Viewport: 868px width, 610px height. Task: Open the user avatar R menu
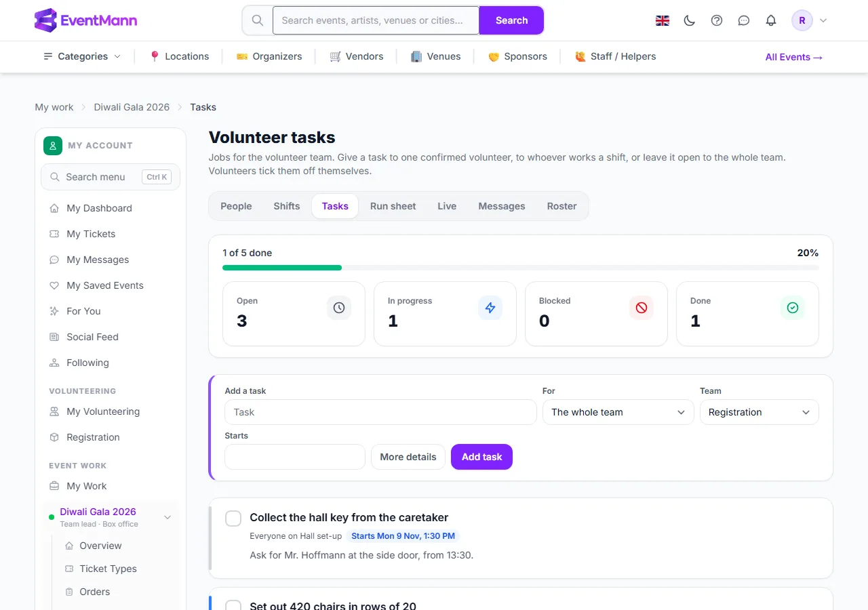[x=810, y=20]
